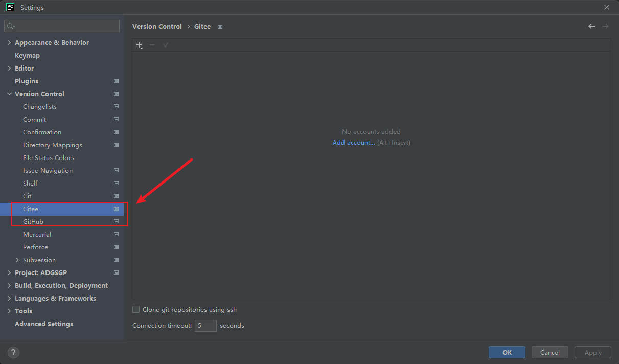
Task: Click the Cancel button
Action: pos(550,352)
